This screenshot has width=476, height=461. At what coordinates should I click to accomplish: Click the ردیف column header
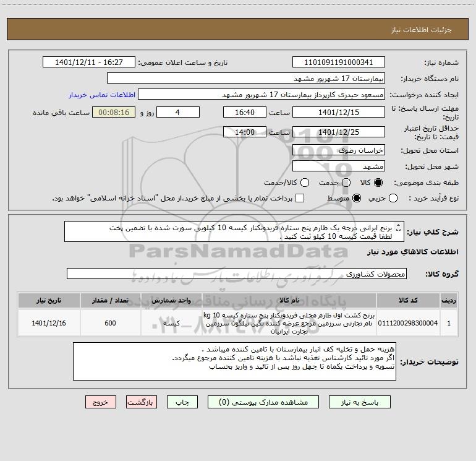[449, 300]
